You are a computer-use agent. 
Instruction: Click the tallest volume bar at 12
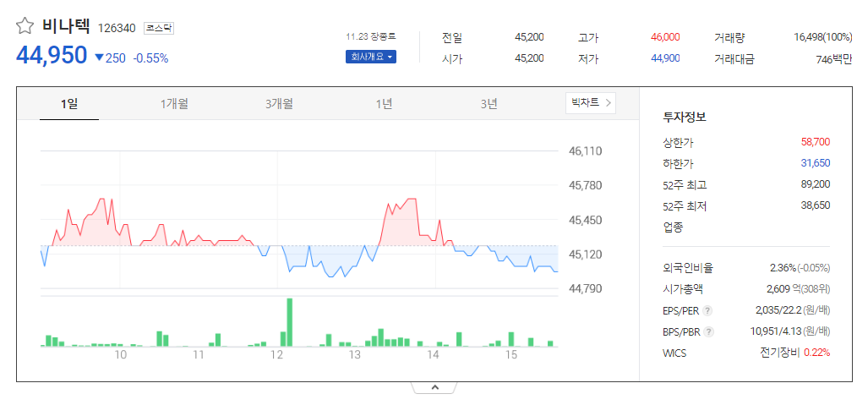290,322
